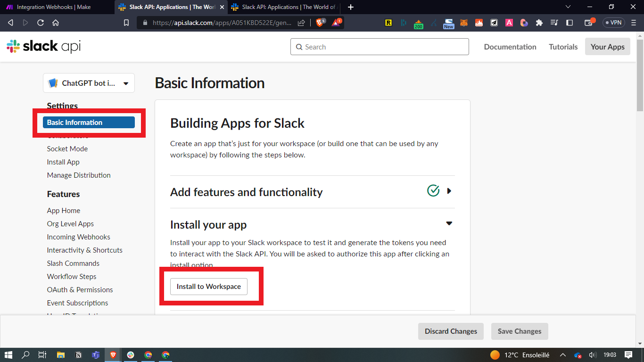This screenshot has width=644, height=362.
Task: Click the share icon in address bar
Action: [301, 23]
